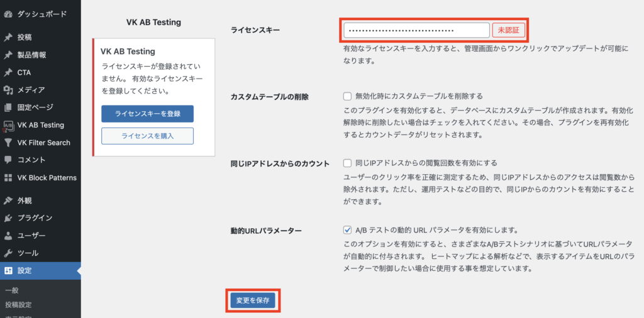Click the funnel icon for VK Filter Search
Viewport: 644px width, 318px height.
[8, 143]
